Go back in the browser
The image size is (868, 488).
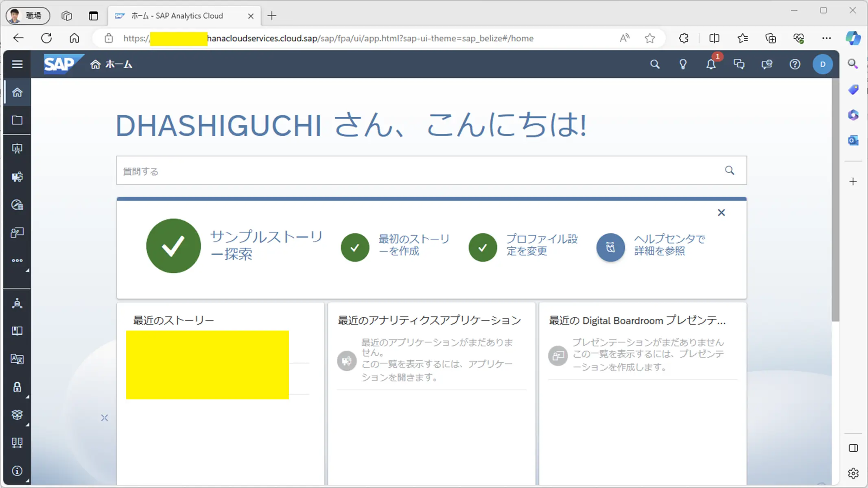click(x=18, y=38)
